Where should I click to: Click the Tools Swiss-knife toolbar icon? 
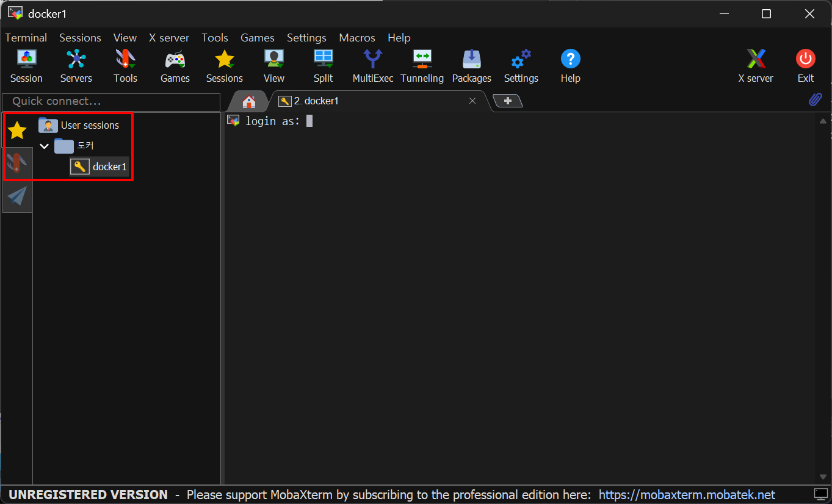(x=125, y=66)
